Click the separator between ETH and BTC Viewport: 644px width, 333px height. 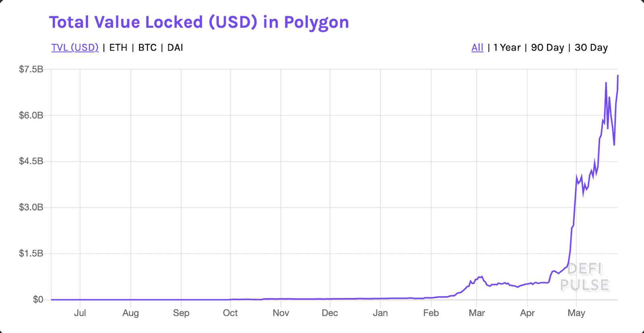[x=133, y=47]
